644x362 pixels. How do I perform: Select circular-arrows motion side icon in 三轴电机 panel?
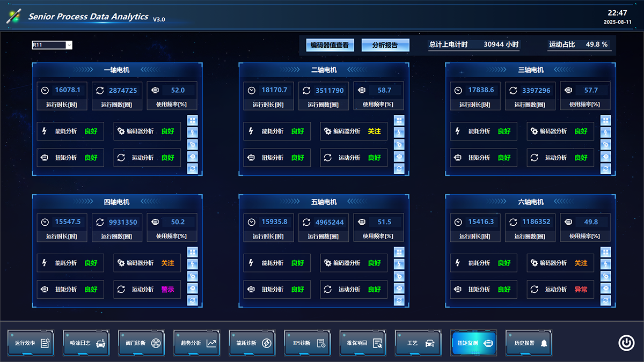click(x=605, y=169)
